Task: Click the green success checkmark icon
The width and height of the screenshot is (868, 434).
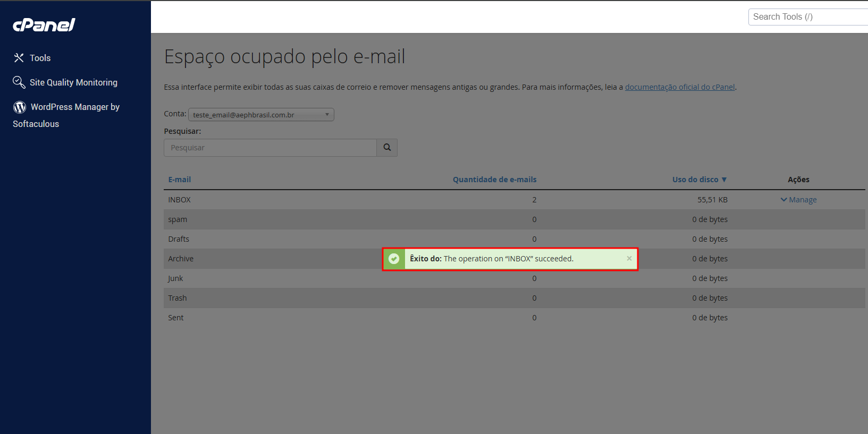Action: (x=394, y=259)
